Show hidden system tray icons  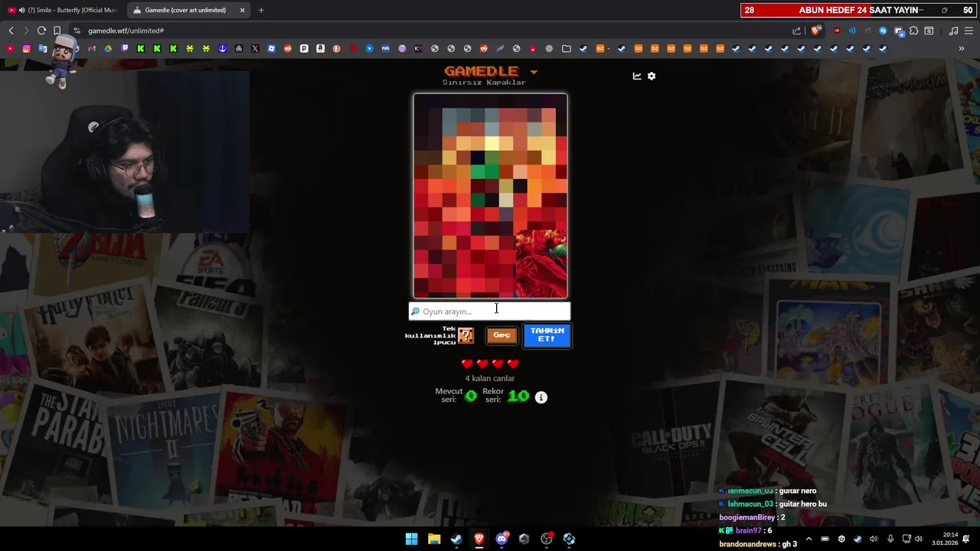pyautogui.click(x=808, y=539)
